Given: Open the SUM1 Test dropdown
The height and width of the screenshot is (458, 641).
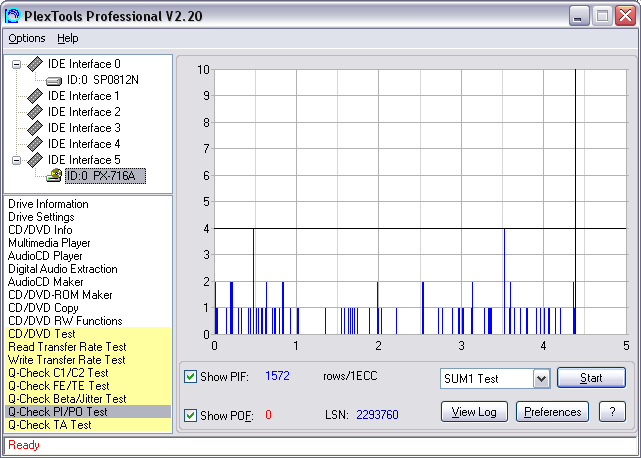Looking at the screenshot, I should (541, 379).
